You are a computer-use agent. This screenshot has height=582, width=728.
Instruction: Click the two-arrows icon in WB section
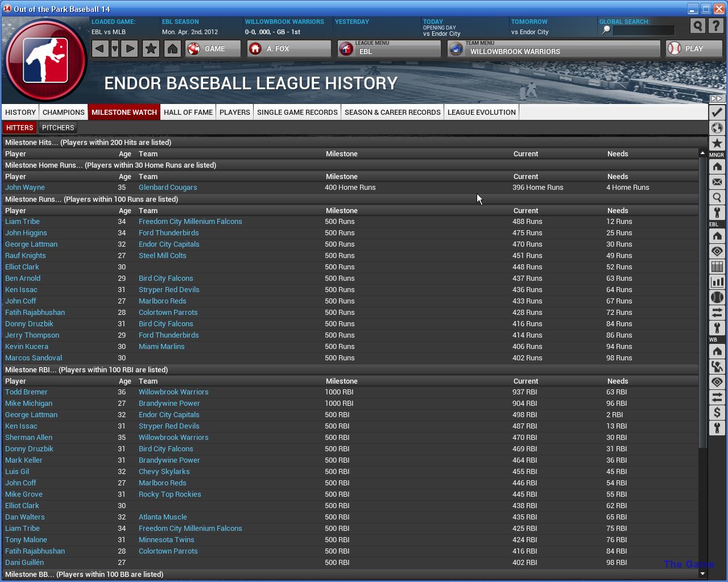tap(717, 397)
